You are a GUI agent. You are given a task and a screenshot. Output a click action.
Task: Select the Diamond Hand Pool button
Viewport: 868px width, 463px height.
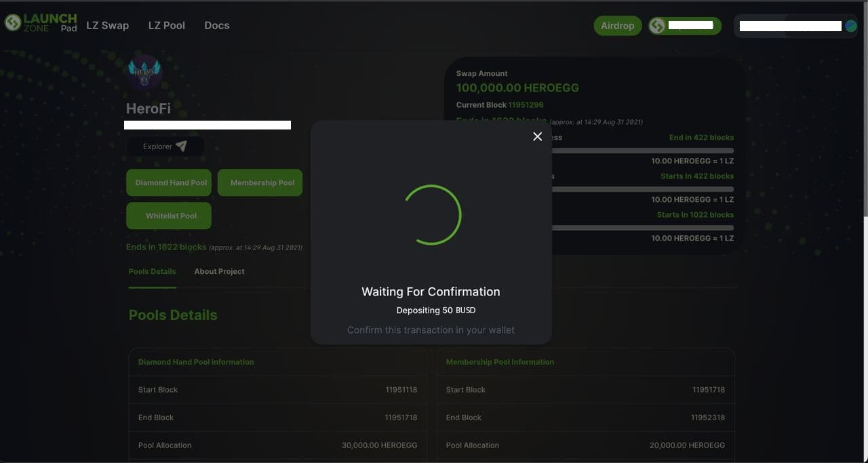[x=169, y=182]
